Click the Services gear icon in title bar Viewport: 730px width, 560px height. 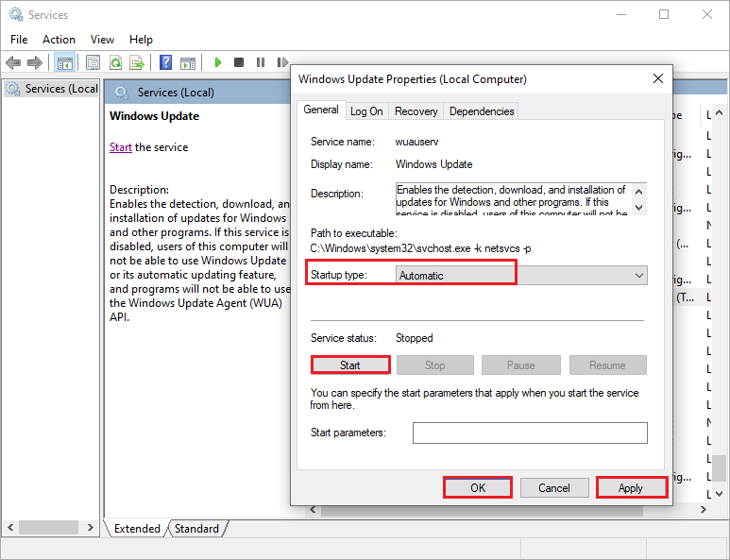click(16, 14)
